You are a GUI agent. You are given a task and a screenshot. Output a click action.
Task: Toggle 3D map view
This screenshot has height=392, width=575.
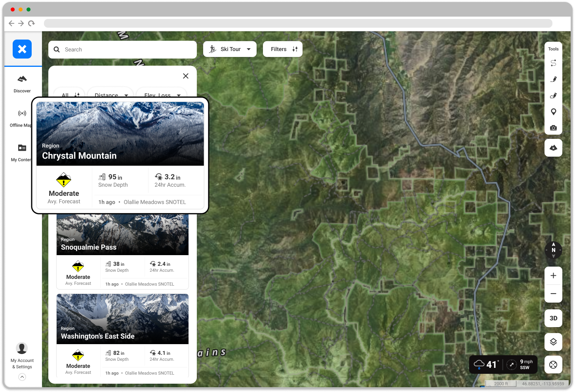point(554,318)
